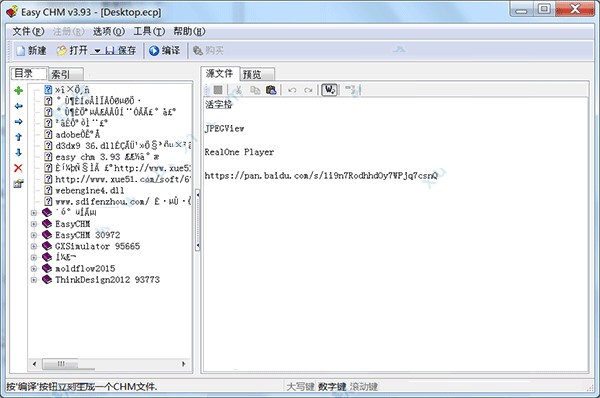
Task: Click the redo arrow icon
Action: tap(308, 90)
